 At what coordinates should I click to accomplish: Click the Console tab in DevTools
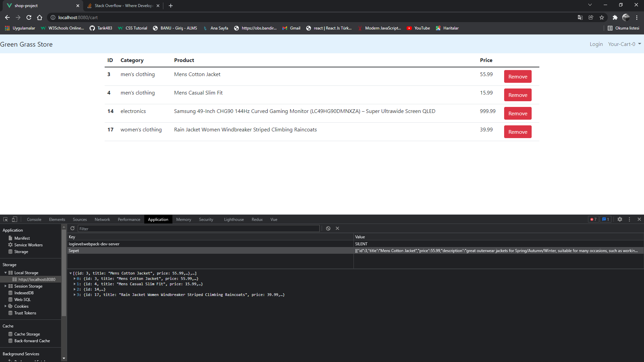point(34,219)
